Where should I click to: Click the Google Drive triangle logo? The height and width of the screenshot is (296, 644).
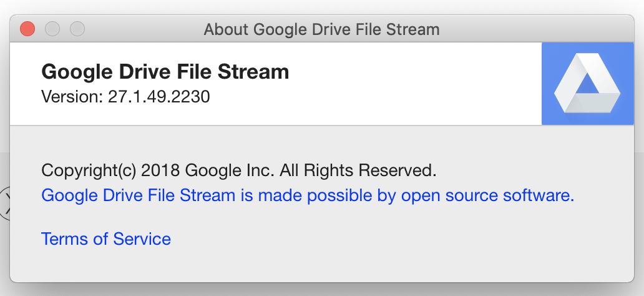point(587,84)
